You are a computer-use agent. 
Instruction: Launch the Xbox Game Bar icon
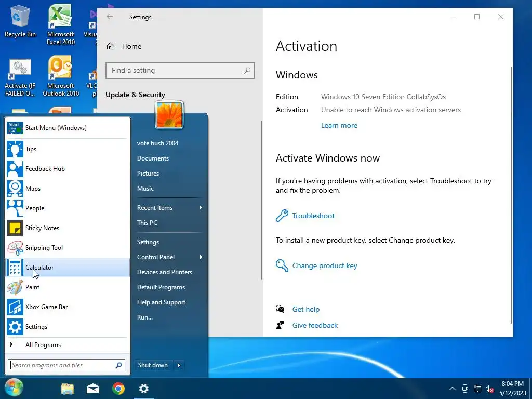coord(15,307)
